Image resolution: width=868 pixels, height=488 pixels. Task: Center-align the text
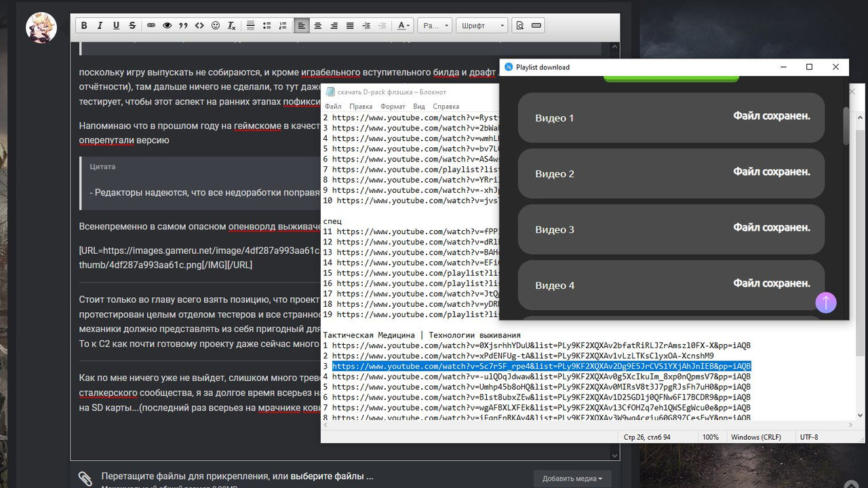pyautogui.click(x=317, y=26)
